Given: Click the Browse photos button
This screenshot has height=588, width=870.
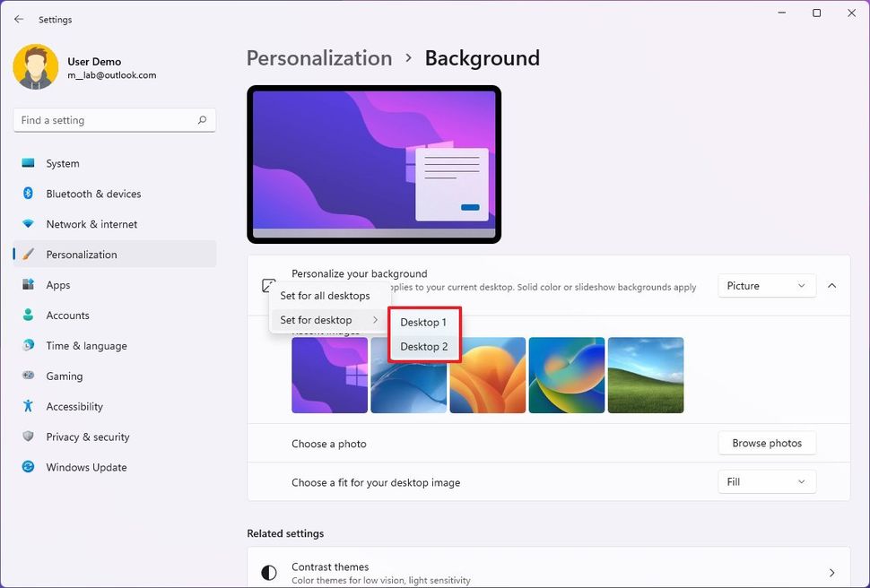Looking at the screenshot, I should [x=766, y=443].
